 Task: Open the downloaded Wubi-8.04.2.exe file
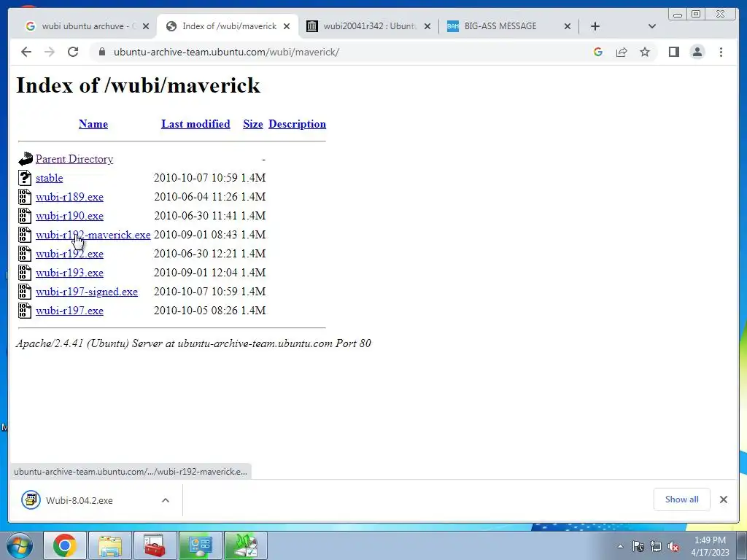pos(79,500)
